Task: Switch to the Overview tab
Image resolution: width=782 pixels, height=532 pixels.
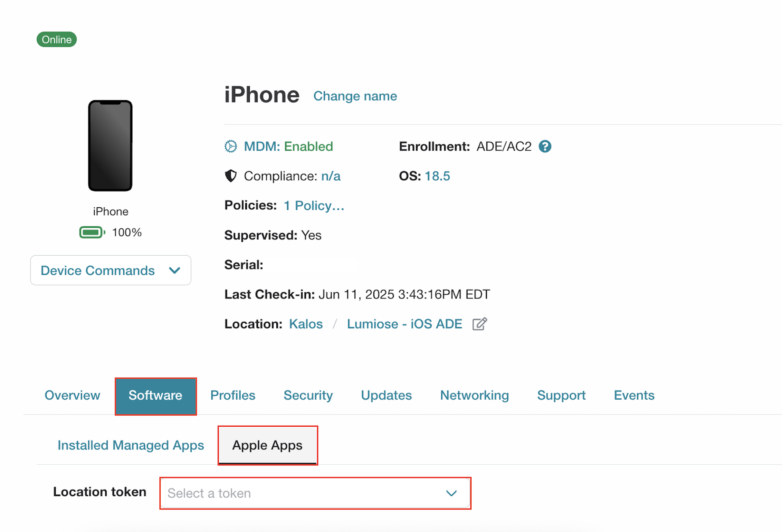Action: point(72,395)
